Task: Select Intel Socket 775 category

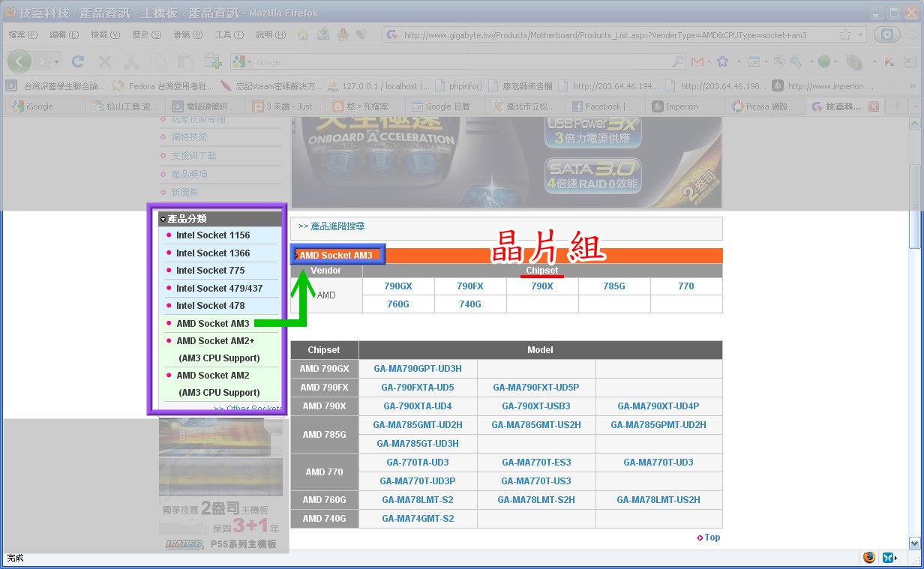Action: 210,271
